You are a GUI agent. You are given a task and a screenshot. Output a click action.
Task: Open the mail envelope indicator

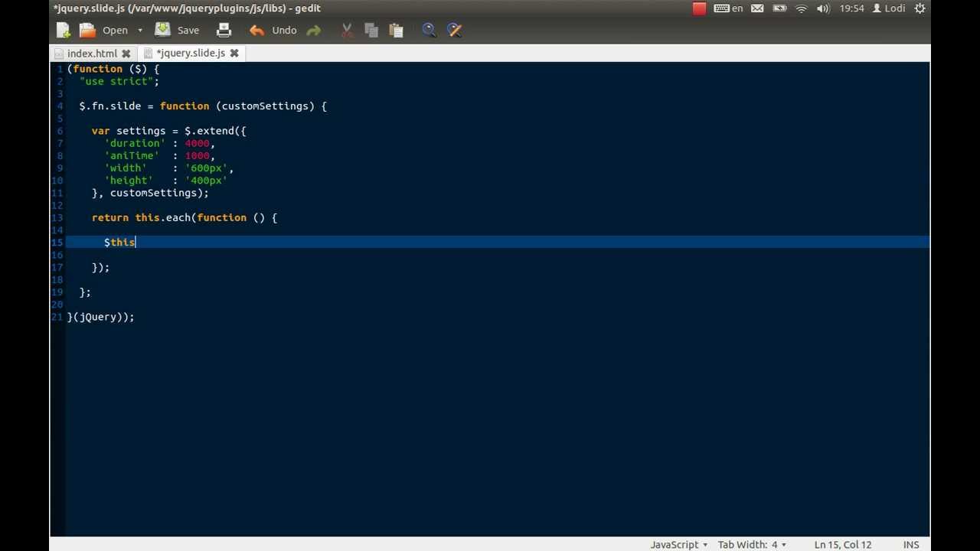point(757,8)
